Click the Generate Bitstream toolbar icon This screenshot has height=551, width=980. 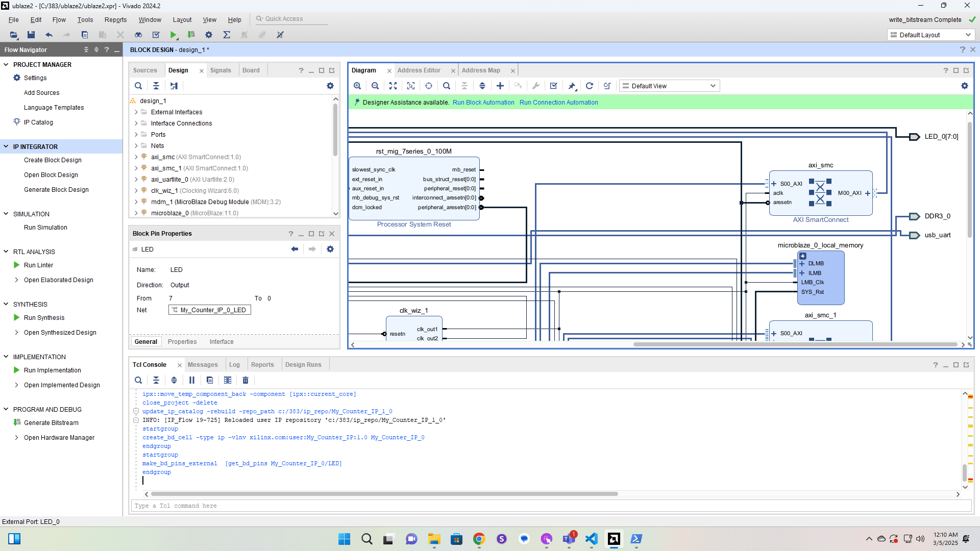coord(191,35)
